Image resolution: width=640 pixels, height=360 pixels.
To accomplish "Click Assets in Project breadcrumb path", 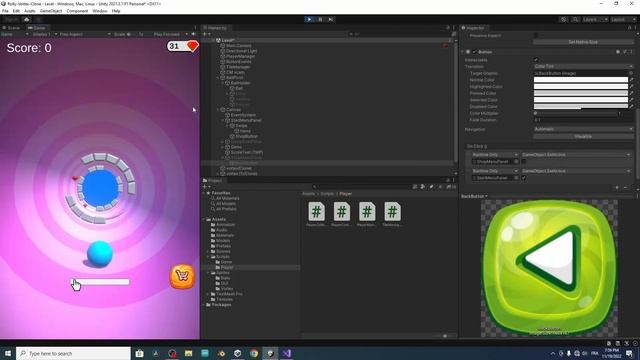I will (309, 193).
